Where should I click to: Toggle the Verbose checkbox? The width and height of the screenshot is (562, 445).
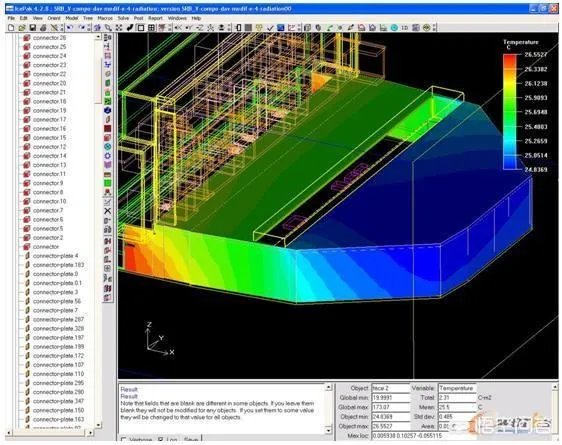click(124, 440)
